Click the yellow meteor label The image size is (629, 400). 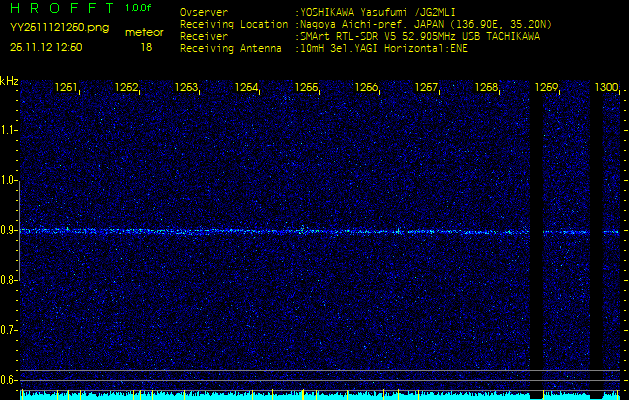[144, 32]
